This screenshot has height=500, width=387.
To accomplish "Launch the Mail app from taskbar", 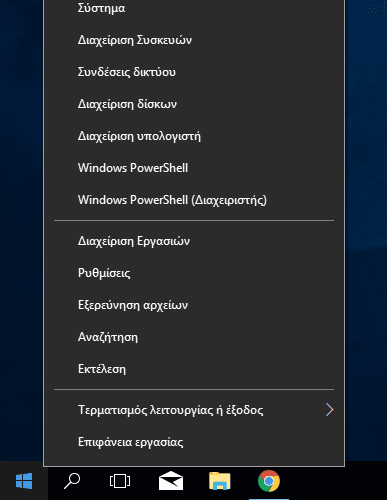I will tap(171, 481).
